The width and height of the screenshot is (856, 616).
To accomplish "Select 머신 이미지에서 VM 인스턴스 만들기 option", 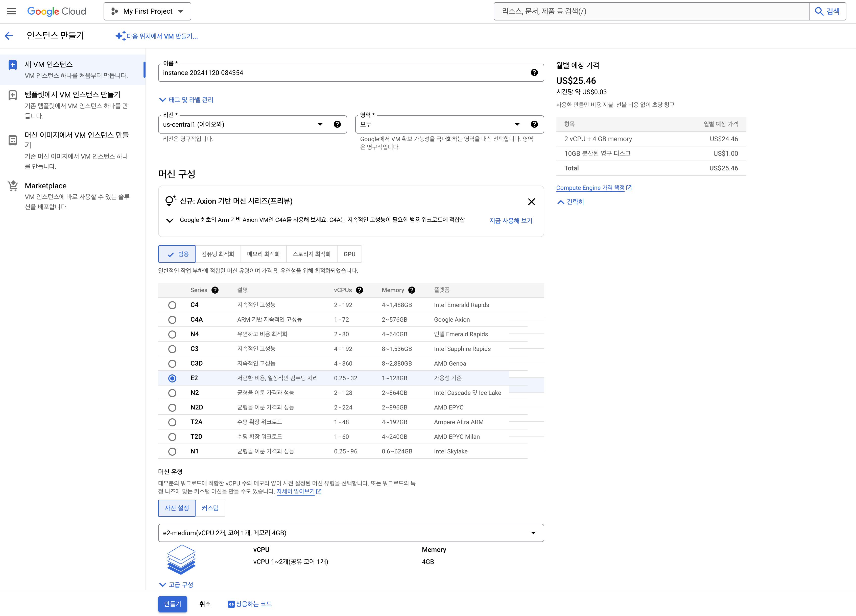I will point(73,150).
